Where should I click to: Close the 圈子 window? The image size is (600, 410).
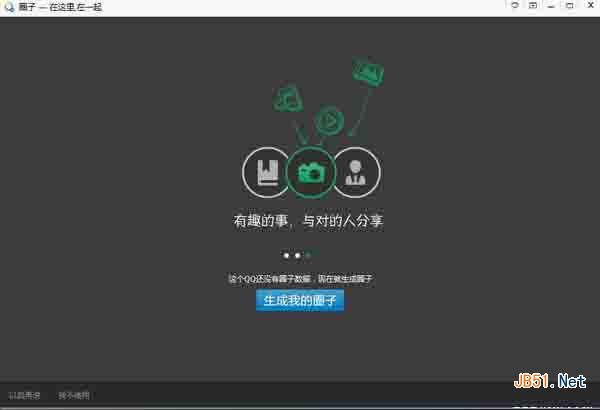point(591,5)
